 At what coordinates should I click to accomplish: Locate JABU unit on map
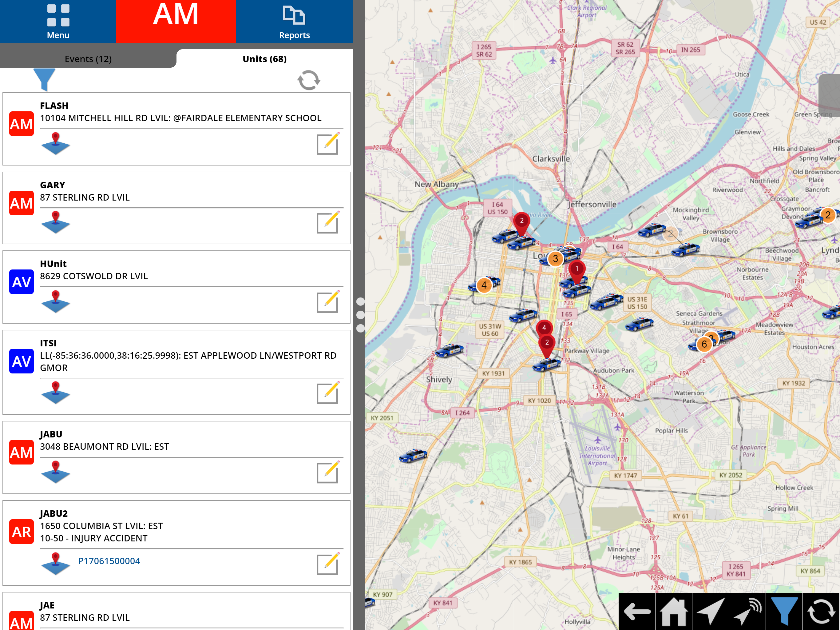point(55,472)
